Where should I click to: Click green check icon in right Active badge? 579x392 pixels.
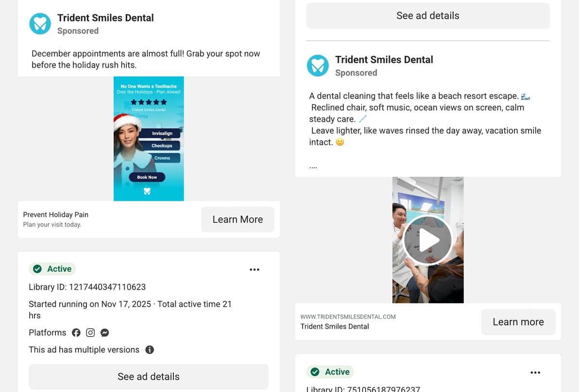tap(315, 372)
